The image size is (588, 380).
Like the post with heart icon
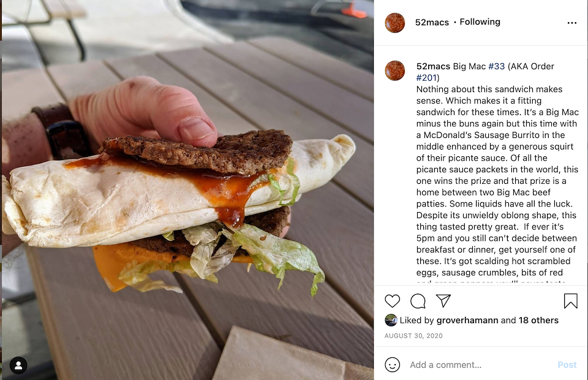[392, 301]
